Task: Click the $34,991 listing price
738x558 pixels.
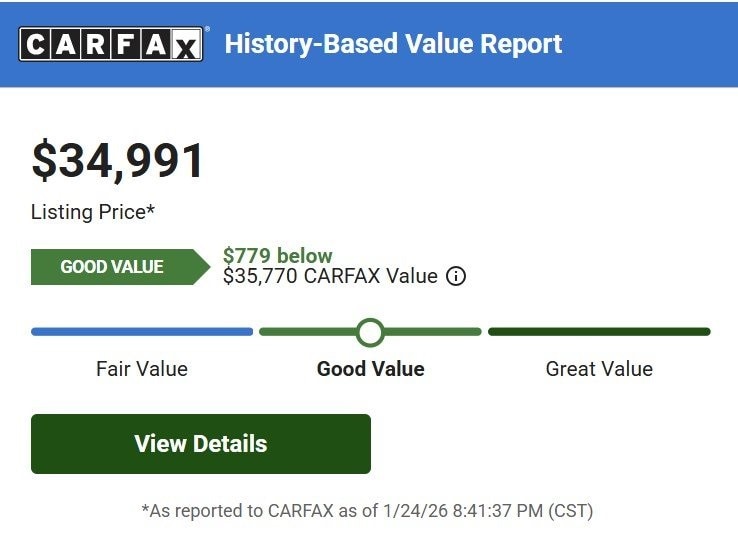Action: [x=118, y=161]
